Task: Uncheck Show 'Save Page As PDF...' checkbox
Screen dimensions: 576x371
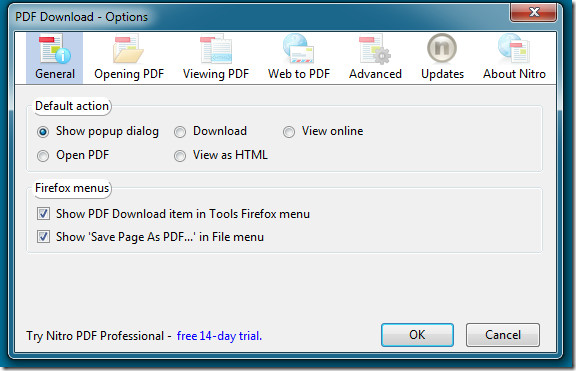Action: (x=43, y=237)
